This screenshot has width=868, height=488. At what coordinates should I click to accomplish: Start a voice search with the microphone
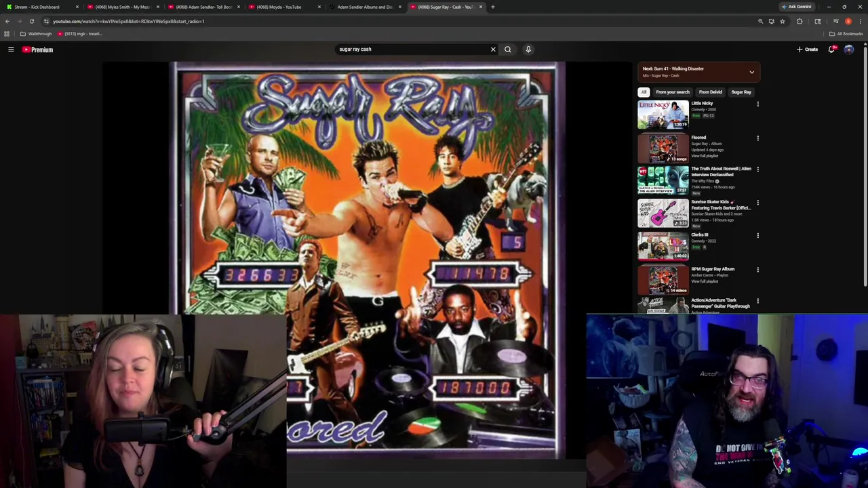528,49
